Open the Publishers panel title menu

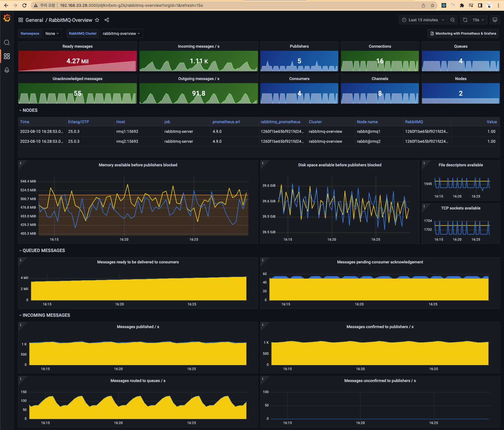[x=299, y=46]
